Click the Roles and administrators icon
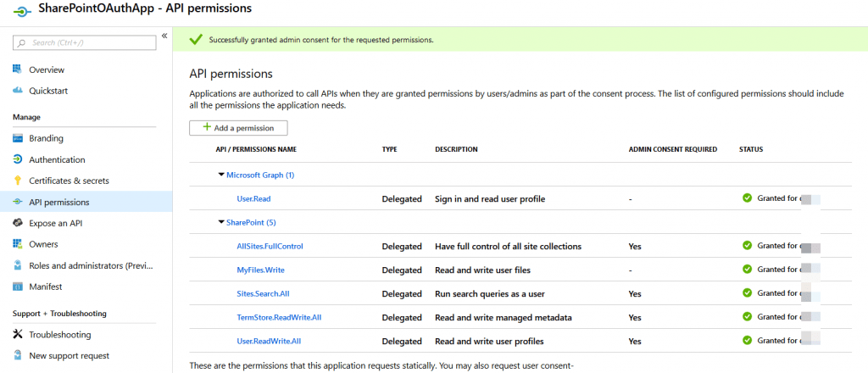 (17, 265)
